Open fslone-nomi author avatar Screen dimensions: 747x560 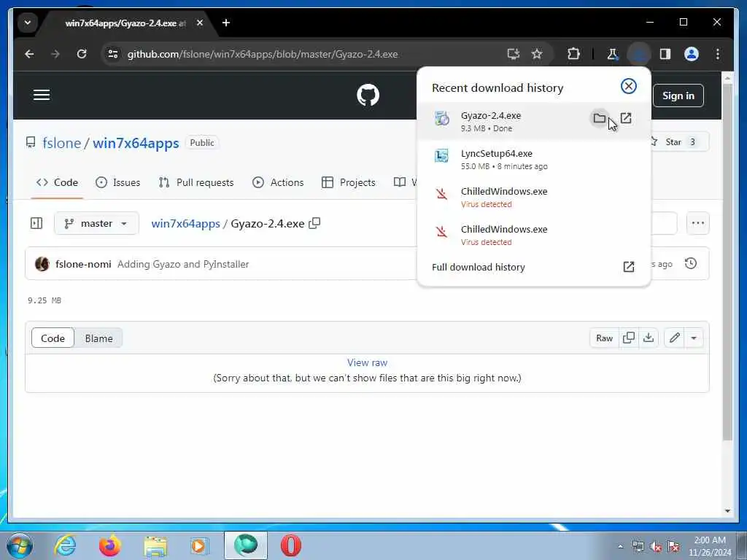[42, 264]
